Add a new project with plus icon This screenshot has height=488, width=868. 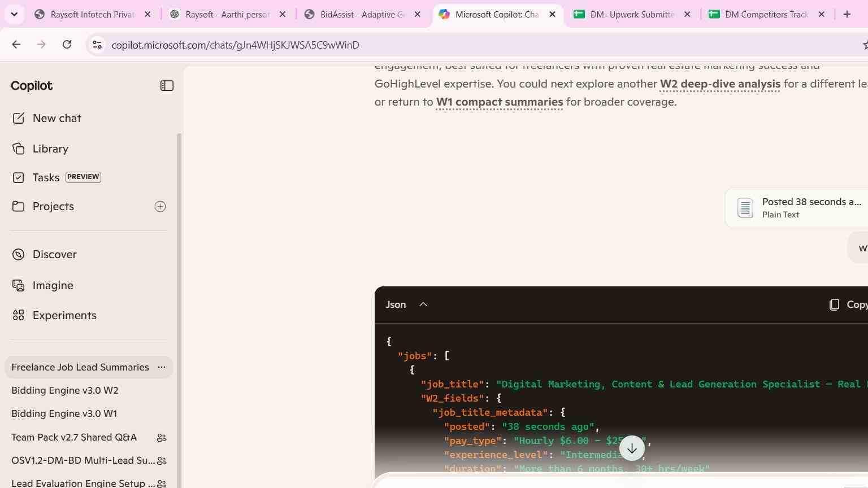pyautogui.click(x=160, y=207)
